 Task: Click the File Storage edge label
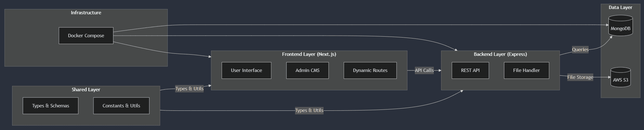pyautogui.click(x=580, y=77)
